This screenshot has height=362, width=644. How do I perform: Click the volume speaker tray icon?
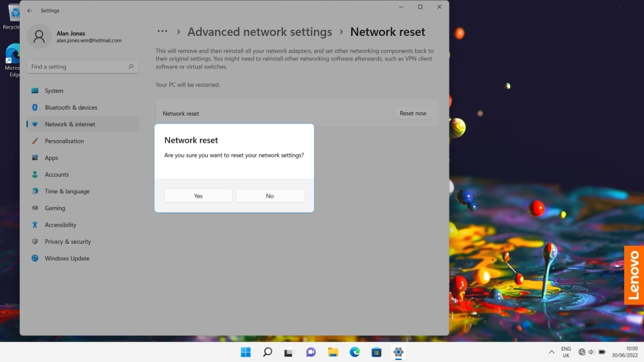(x=592, y=352)
